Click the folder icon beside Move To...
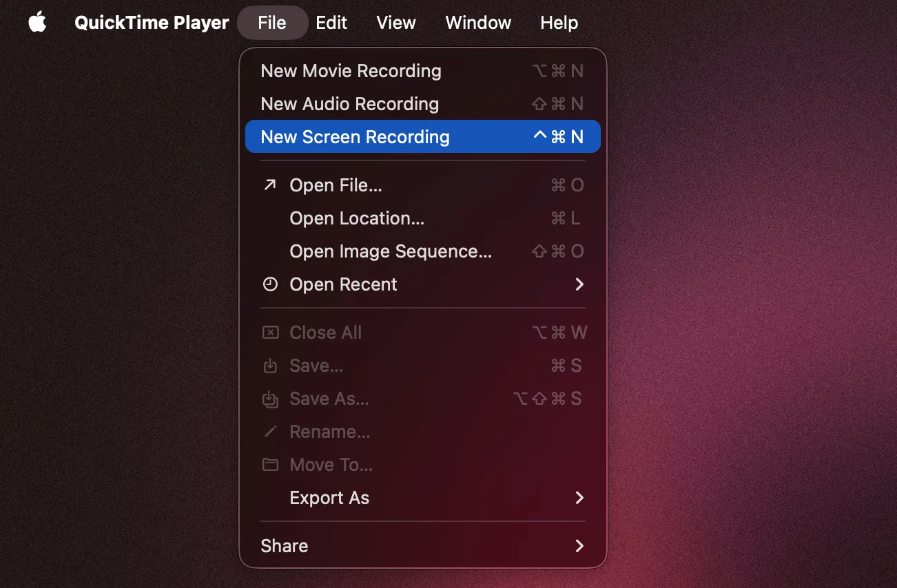 click(x=269, y=464)
